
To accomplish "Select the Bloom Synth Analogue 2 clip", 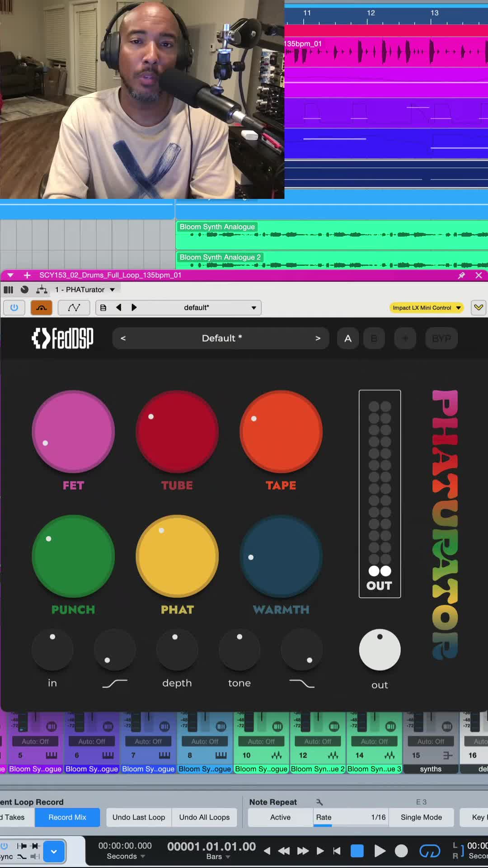I will point(332,260).
